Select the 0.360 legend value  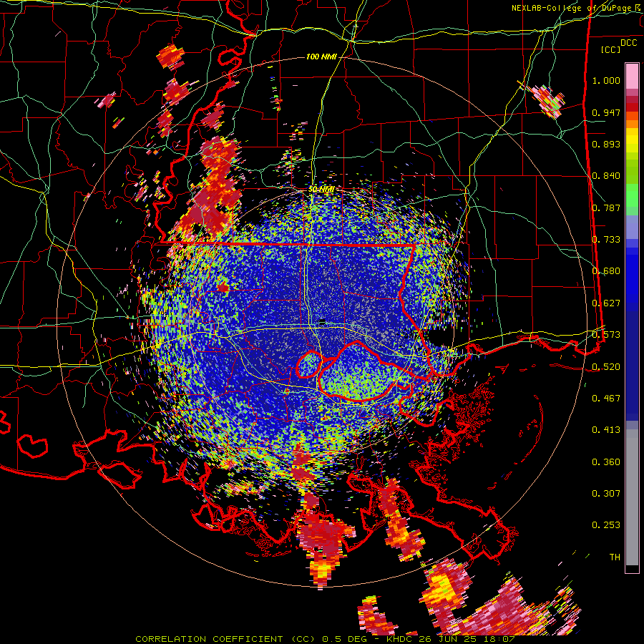[606, 462]
